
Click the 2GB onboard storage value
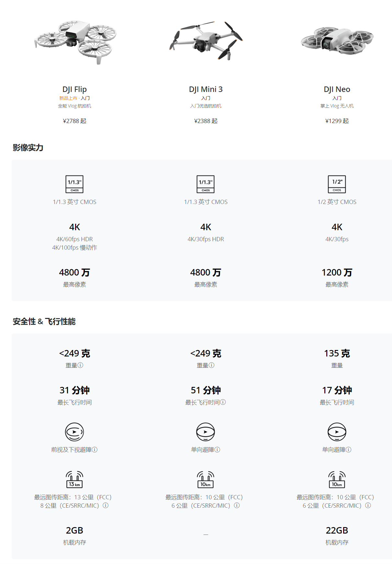click(74, 530)
